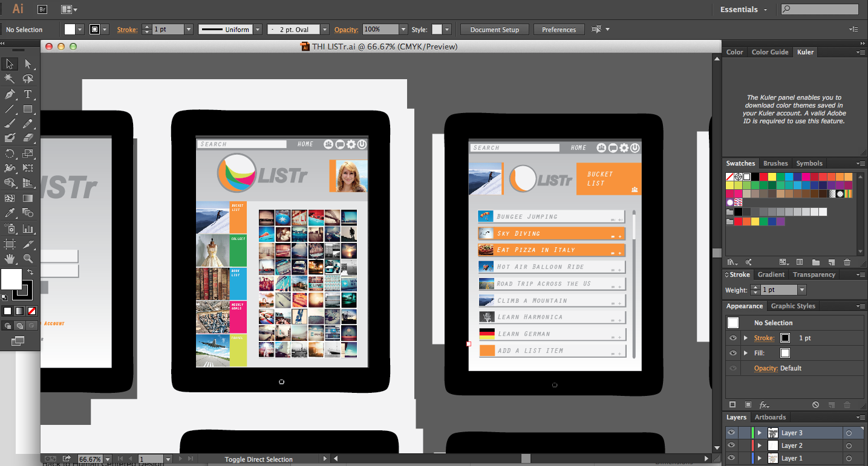Select the Hand tool
The image size is (868, 466).
coord(10,259)
